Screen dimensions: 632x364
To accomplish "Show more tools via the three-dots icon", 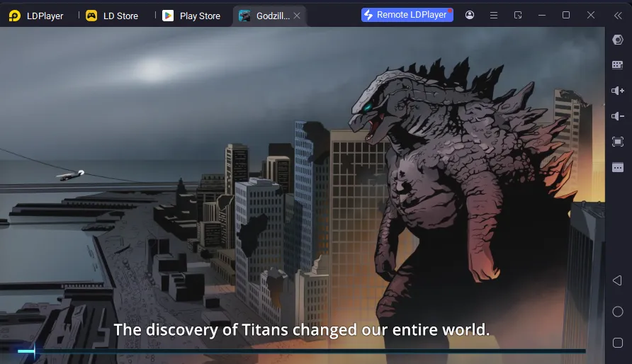I will [x=618, y=167].
